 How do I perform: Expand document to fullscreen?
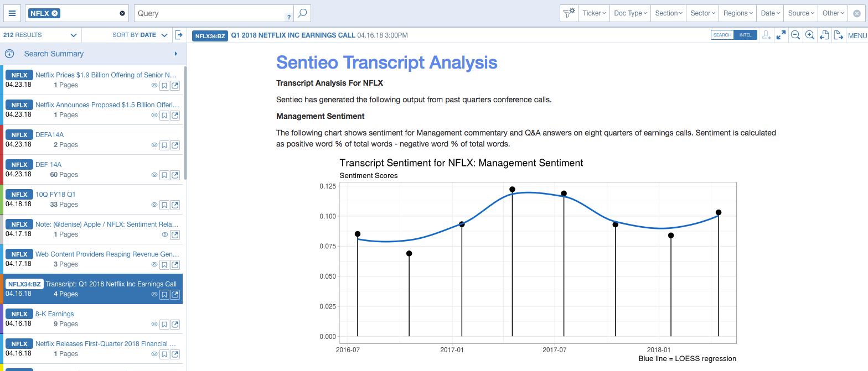(781, 35)
